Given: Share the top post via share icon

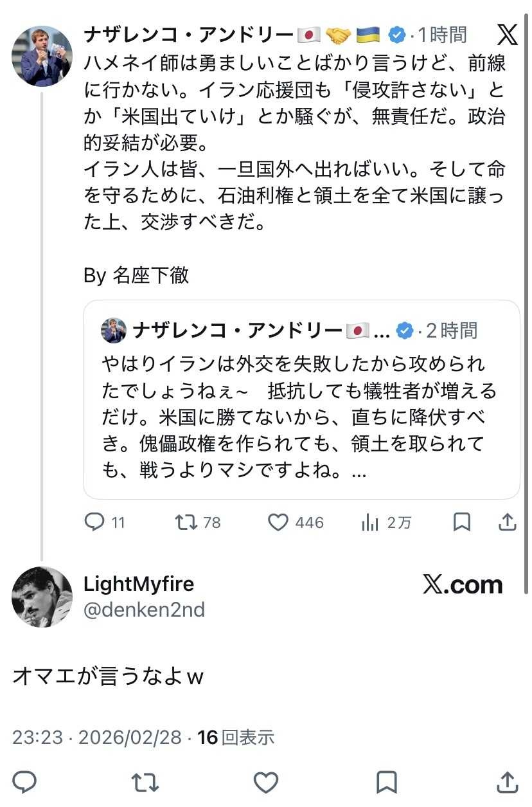Looking at the screenshot, I should pyautogui.click(x=508, y=523).
